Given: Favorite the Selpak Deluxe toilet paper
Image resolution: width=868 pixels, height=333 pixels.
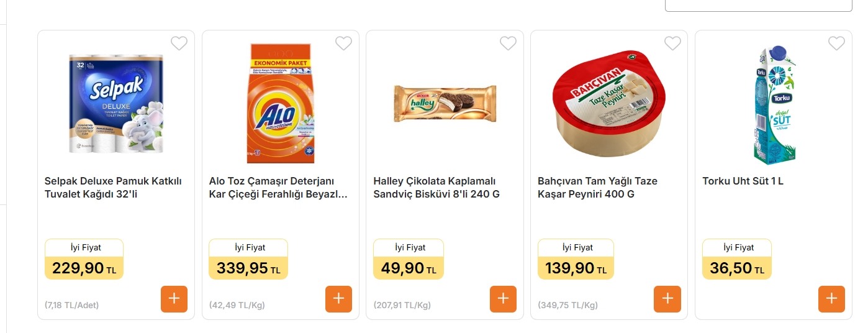Looking at the screenshot, I should point(179,43).
